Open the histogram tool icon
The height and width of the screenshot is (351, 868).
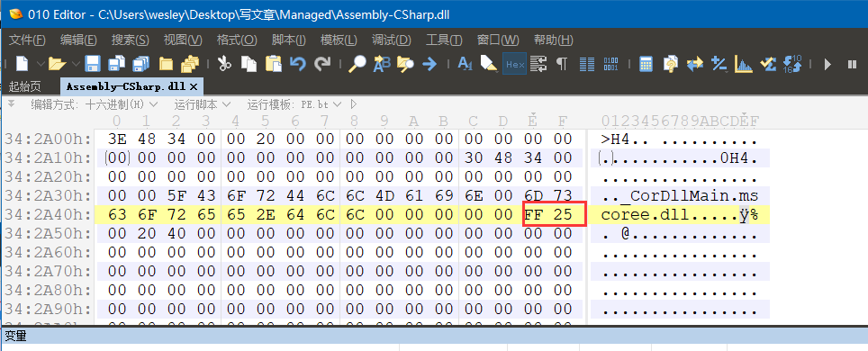tap(744, 64)
